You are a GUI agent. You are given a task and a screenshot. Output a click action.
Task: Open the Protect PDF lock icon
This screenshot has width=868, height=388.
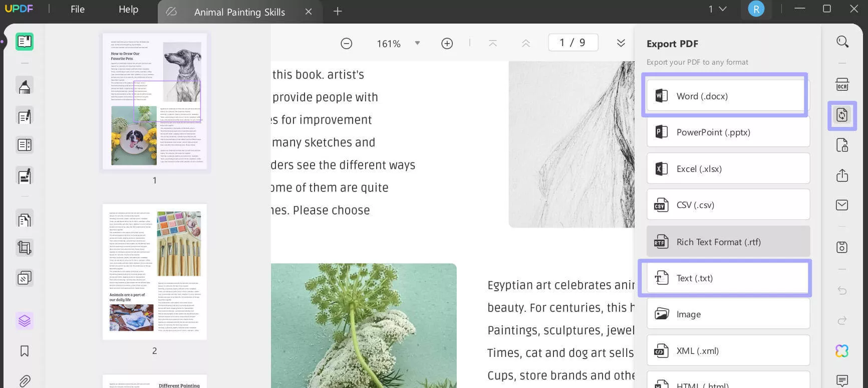pos(842,145)
